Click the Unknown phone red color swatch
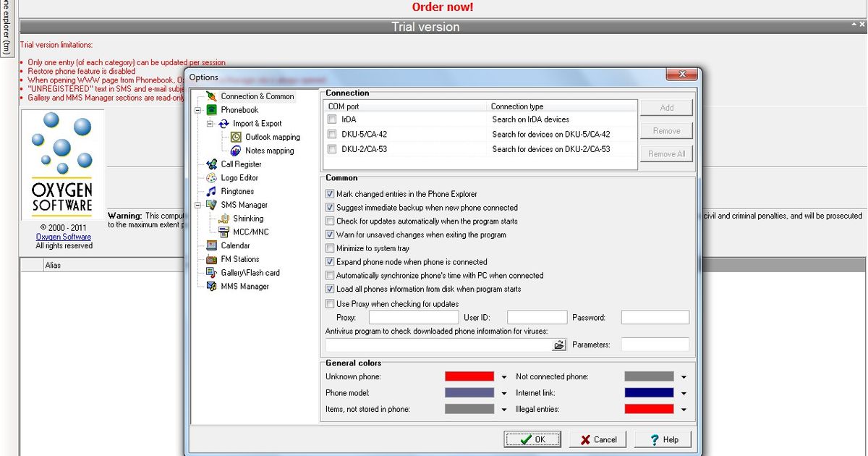This screenshot has height=456, width=868. (x=469, y=376)
